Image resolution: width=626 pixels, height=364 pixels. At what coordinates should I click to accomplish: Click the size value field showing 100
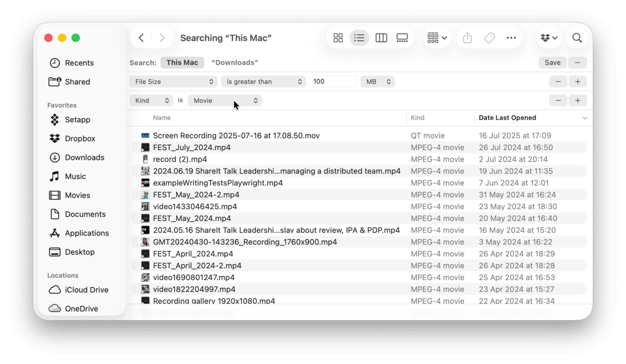click(x=333, y=81)
